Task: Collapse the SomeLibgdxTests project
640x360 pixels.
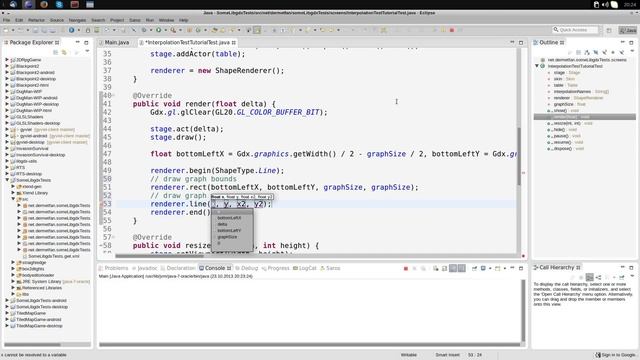Action: pyautogui.click(x=7, y=180)
